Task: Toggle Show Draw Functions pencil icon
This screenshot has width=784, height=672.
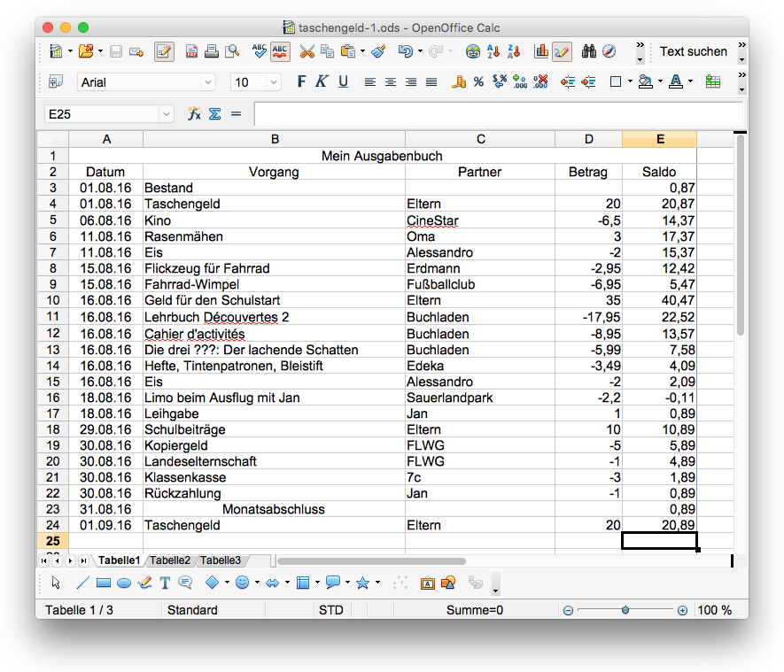Action: click(x=562, y=51)
